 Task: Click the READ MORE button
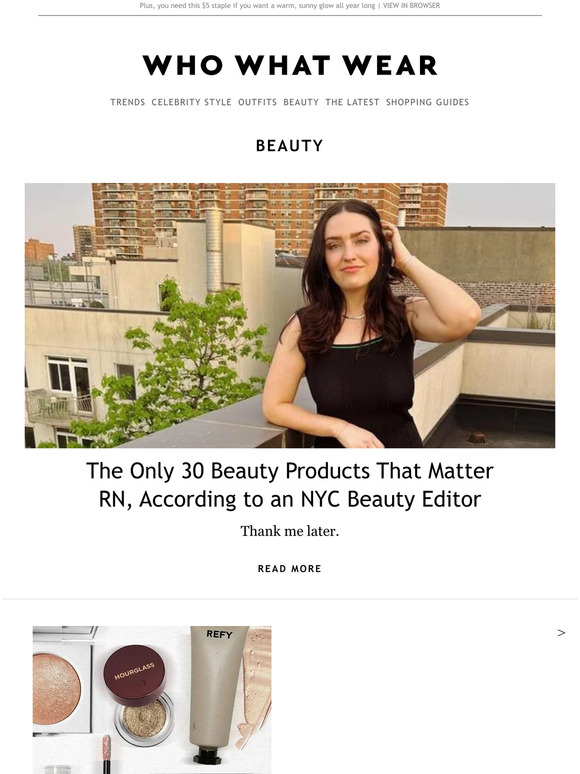290,569
